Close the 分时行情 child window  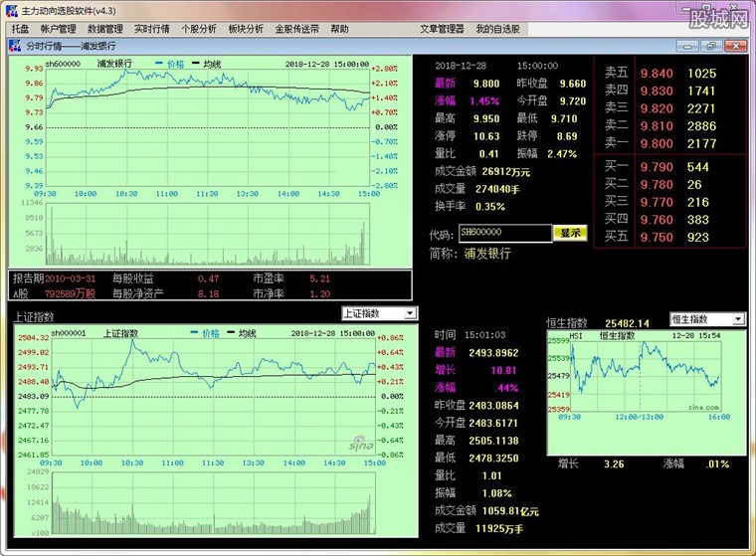pos(735,46)
